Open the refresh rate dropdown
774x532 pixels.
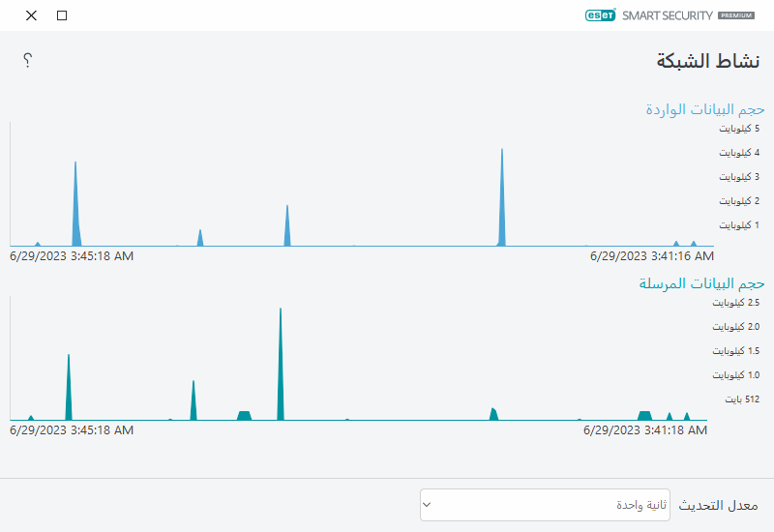click(x=546, y=505)
